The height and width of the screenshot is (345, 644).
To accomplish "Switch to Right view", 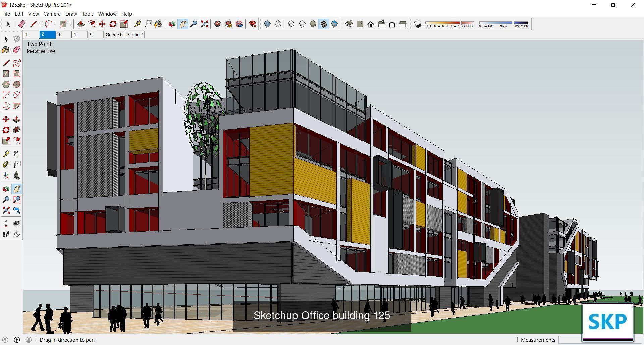I will (x=381, y=24).
